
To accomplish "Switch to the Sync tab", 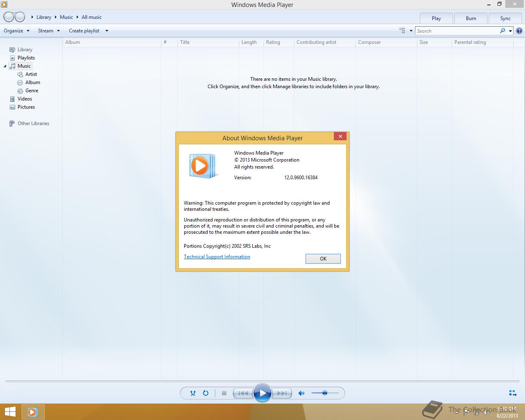I will (x=505, y=18).
